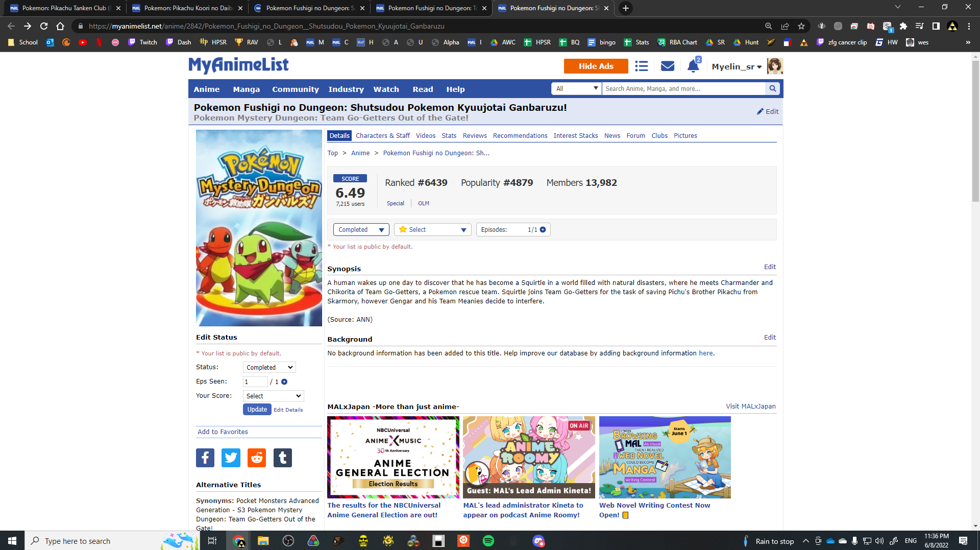
Task: Open the Web Novel Writing Contest thumbnail
Action: [x=665, y=457]
